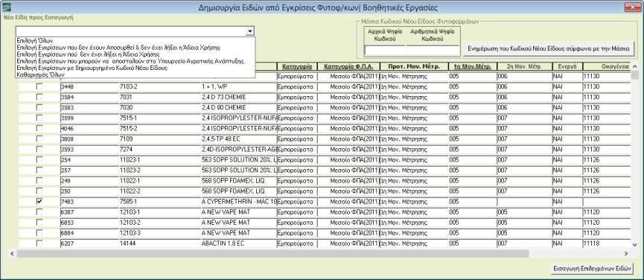Check the box for row 6884

[x=39, y=232]
